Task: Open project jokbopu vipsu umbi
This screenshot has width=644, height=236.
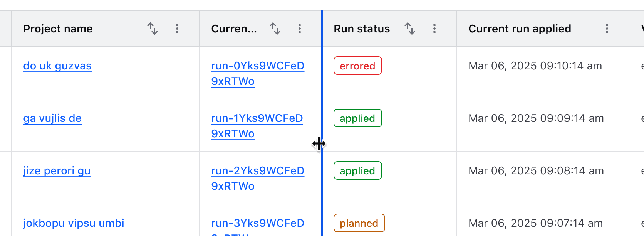Action: (73, 223)
